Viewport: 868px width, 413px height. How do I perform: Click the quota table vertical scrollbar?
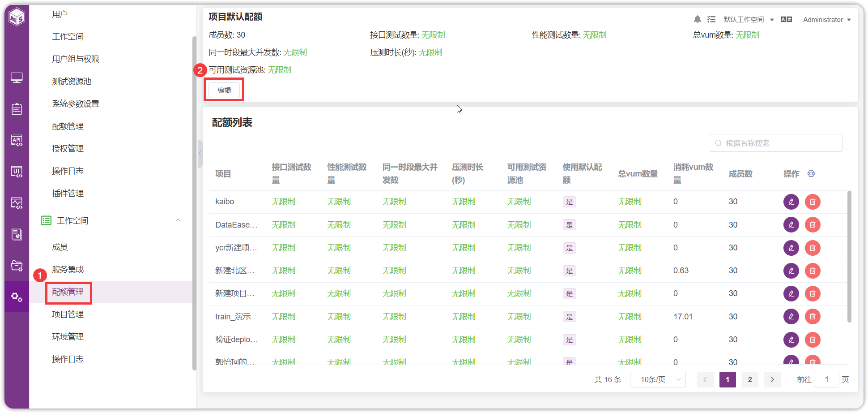point(849,257)
